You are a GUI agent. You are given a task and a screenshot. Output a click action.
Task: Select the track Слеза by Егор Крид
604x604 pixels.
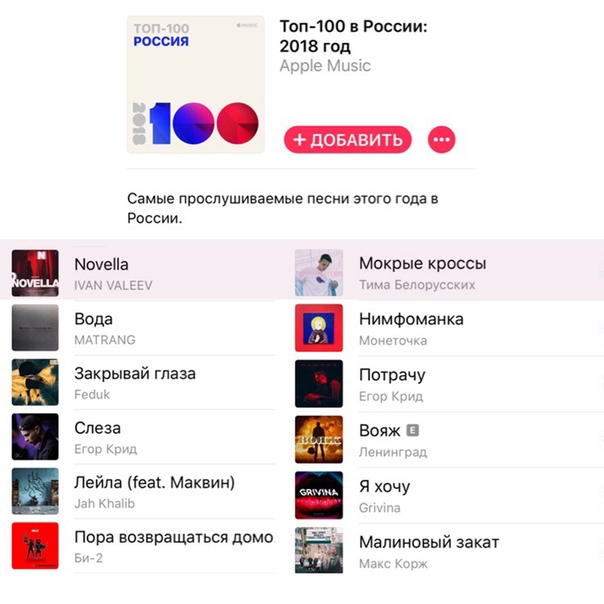(143, 437)
